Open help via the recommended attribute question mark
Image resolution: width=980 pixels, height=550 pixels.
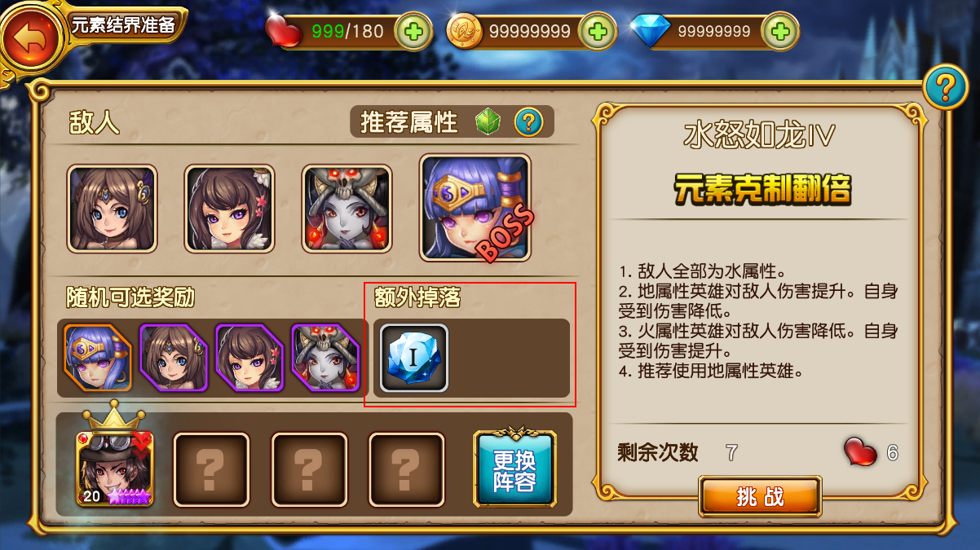click(528, 122)
